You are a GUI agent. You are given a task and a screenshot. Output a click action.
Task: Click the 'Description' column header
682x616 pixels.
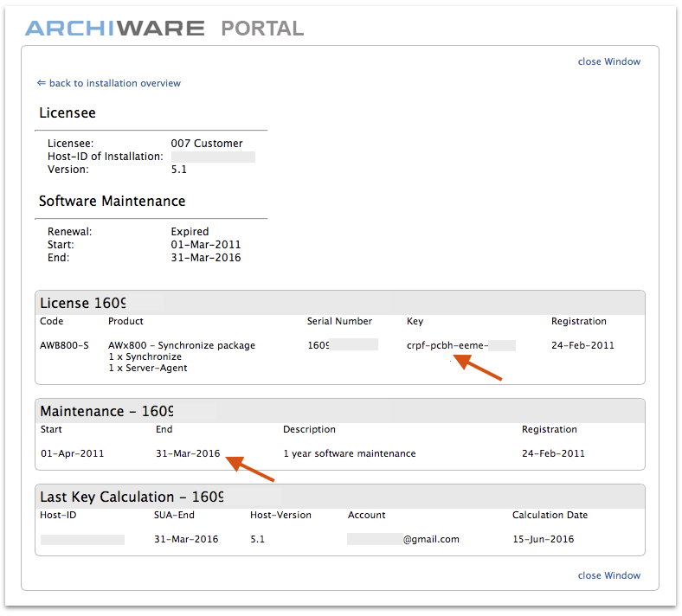coord(309,429)
